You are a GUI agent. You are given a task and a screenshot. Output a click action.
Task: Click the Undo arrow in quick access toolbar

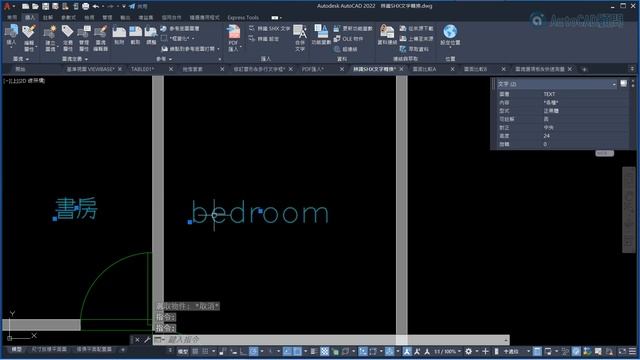[x=96, y=6]
